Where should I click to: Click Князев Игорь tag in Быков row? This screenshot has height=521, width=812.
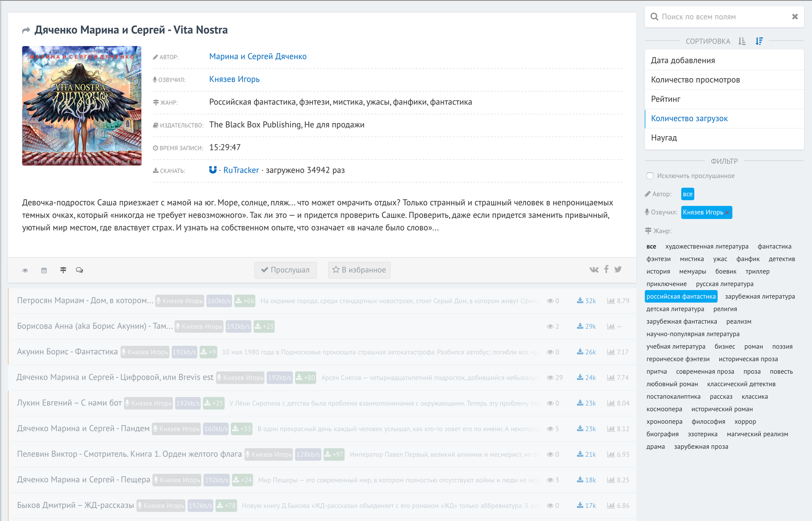coord(161,505)
